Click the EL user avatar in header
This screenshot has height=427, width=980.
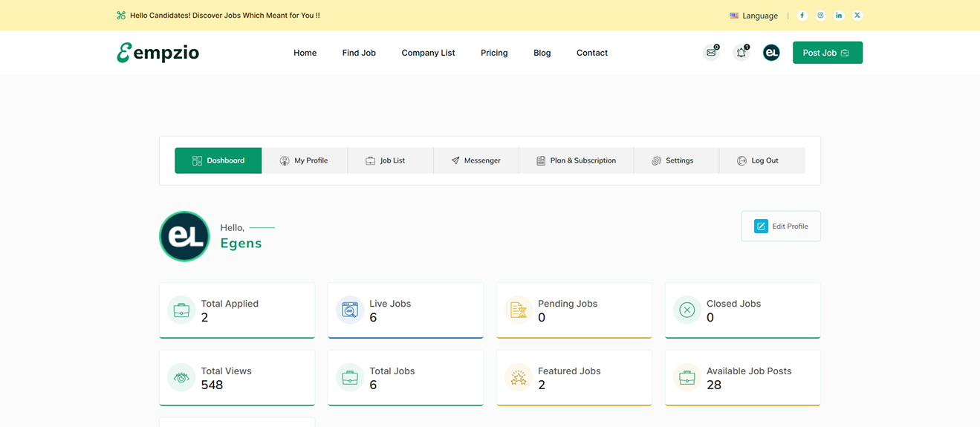(771, 53)
